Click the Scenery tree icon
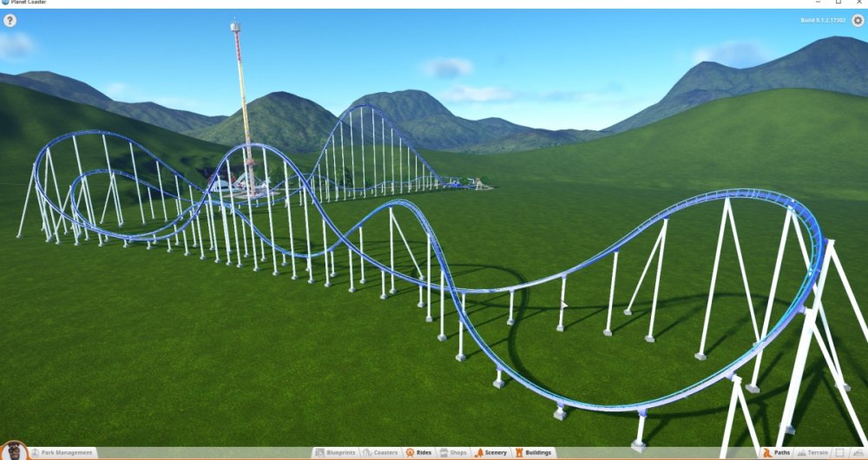 click(478, 453)
